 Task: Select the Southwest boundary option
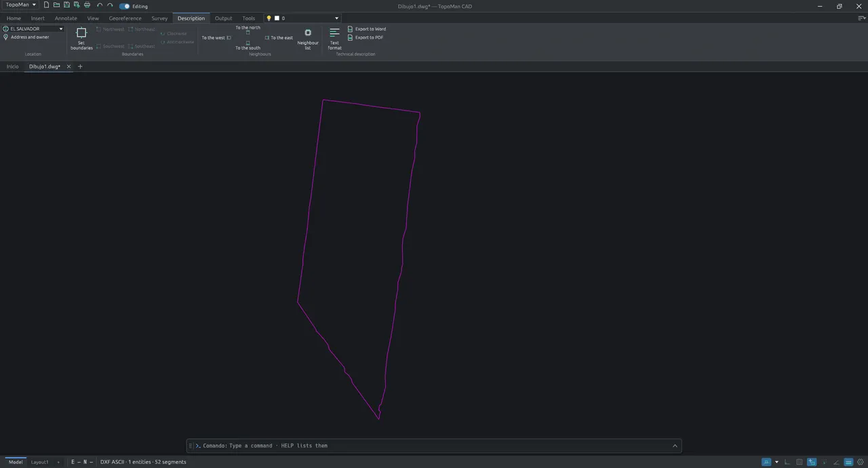[x=111, y=46]
